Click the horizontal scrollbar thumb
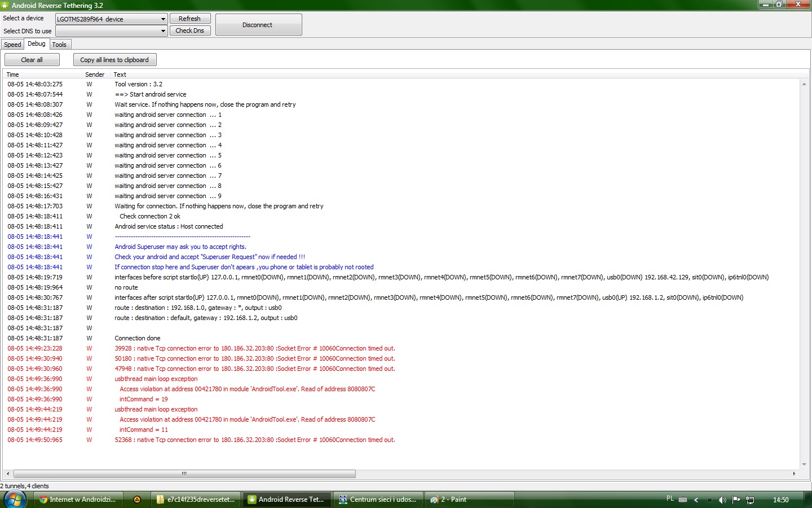The height and width of the screenshot is (508, 812). click(x=184, y=474)
